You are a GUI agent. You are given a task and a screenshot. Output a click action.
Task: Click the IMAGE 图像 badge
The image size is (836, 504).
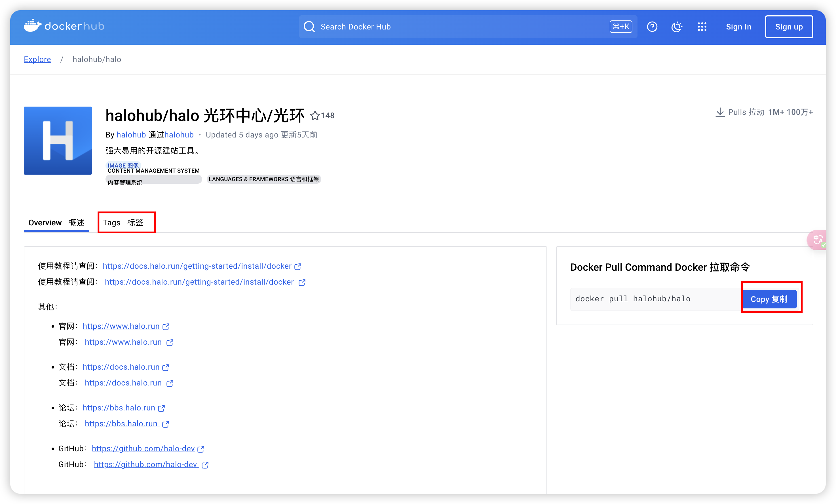click(x=123, y=165)
